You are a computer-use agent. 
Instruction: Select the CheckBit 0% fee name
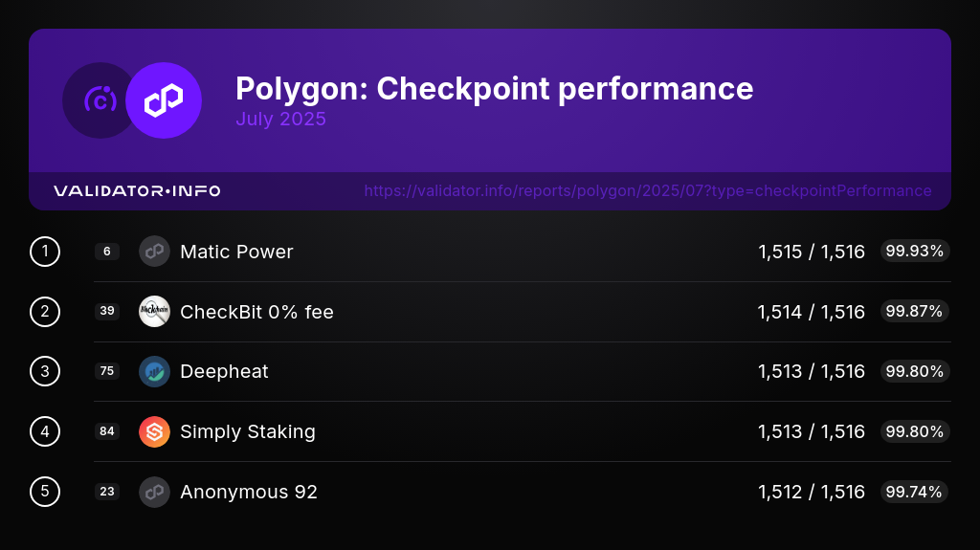256,312
